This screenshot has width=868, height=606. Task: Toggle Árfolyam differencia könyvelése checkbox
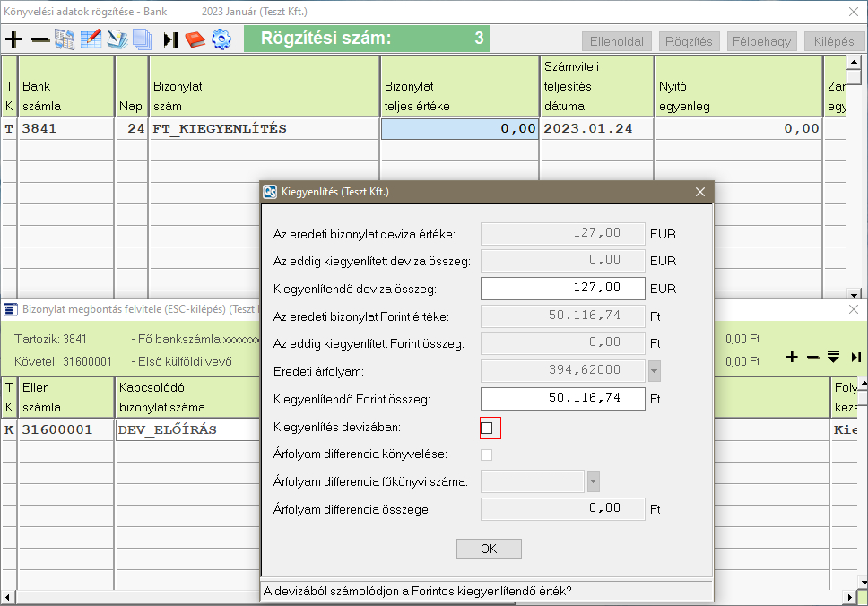click(487, 454)
